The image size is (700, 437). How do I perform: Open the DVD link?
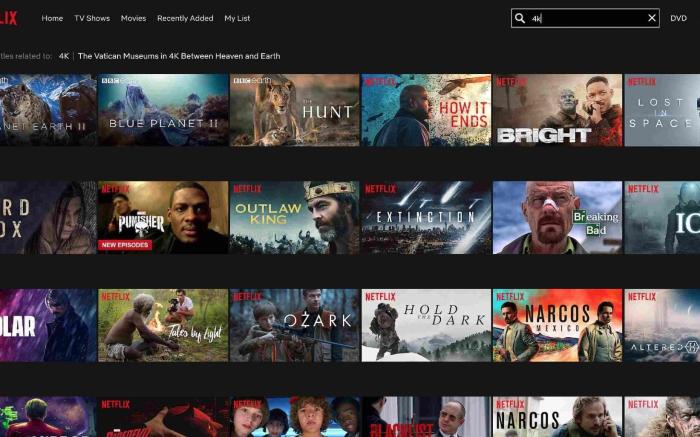pyautogui.click(x=678, y=18)
